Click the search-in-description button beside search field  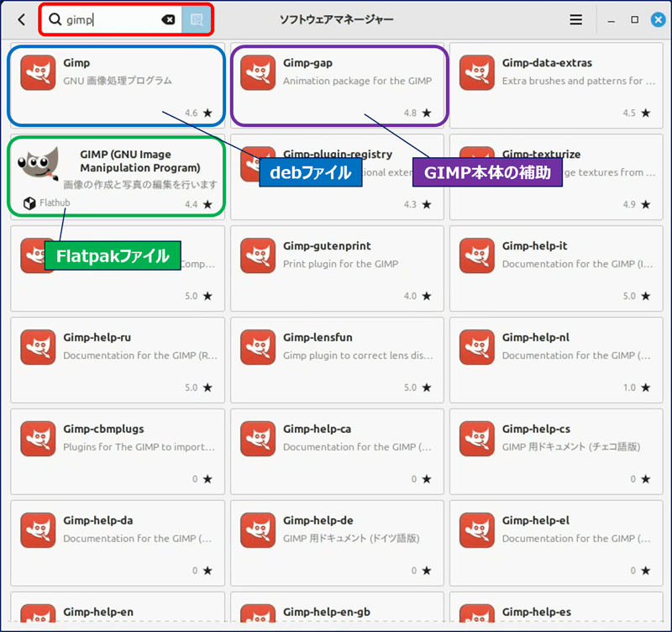coord(197,19)
